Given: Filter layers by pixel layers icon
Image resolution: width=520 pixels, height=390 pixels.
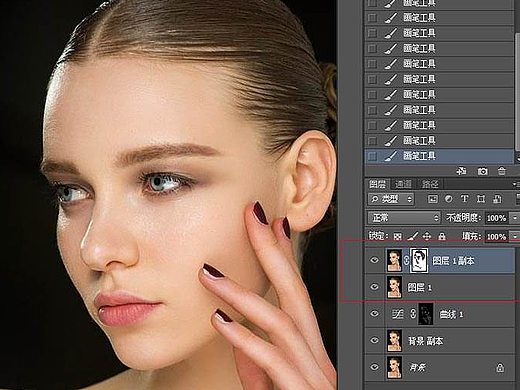Looking at the screenshot, I should coord(433,199).
